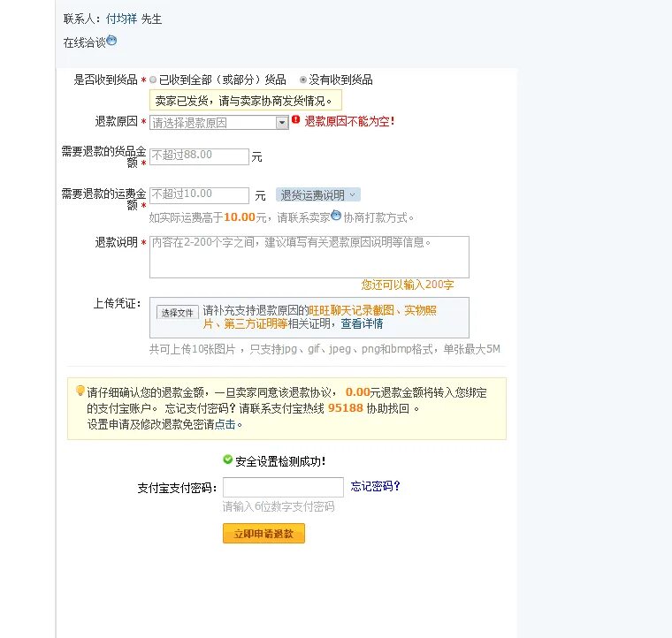This screenshot has width=672, height=638.
Task: Click the green check icon by 安全设置检测成功
Action: 227,460
